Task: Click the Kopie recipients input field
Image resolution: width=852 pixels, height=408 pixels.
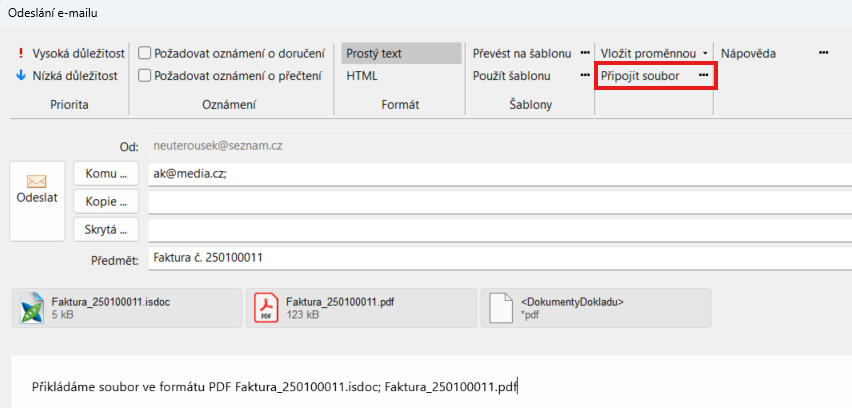Action: [x=498, y=201]
